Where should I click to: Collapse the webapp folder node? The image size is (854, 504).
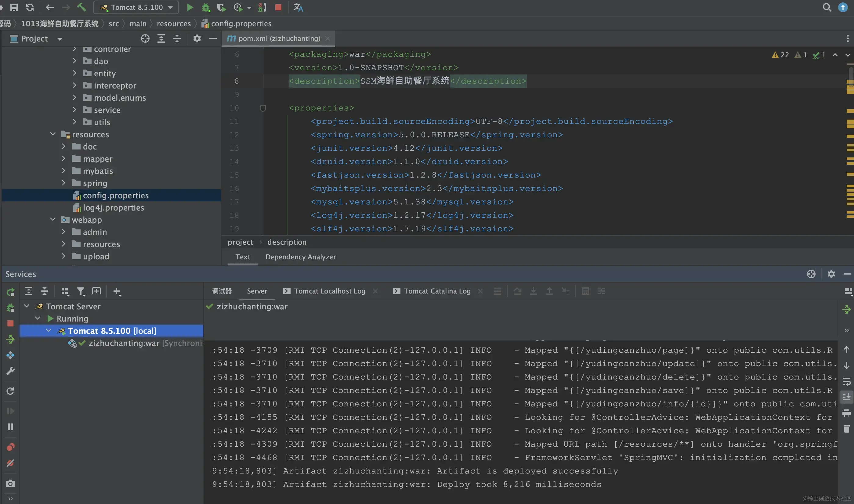coord(53,220)
